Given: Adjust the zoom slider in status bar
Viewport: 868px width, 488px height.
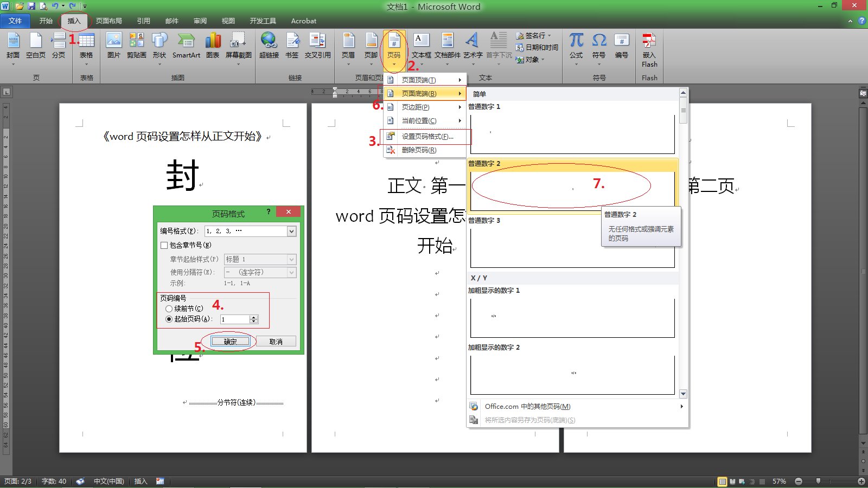Looking at the screenshot, I should [820, 481].
